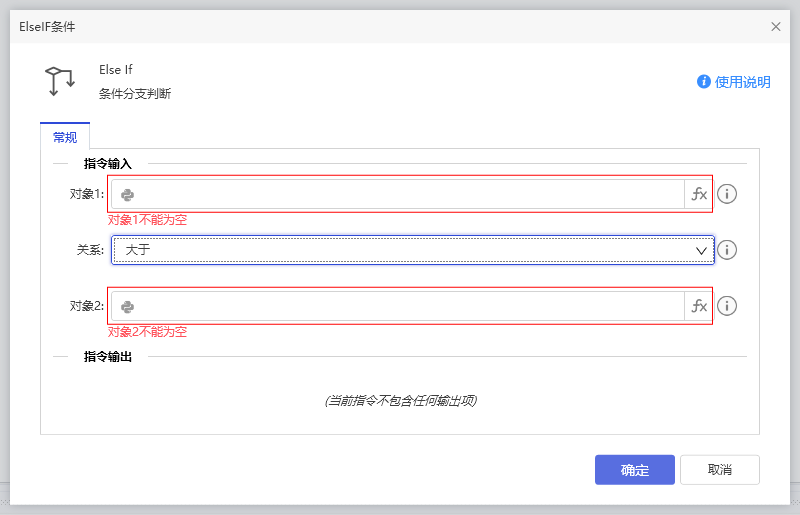Switch to the 常规 tab
Screen dimensions: 800x515
point(65,137)
